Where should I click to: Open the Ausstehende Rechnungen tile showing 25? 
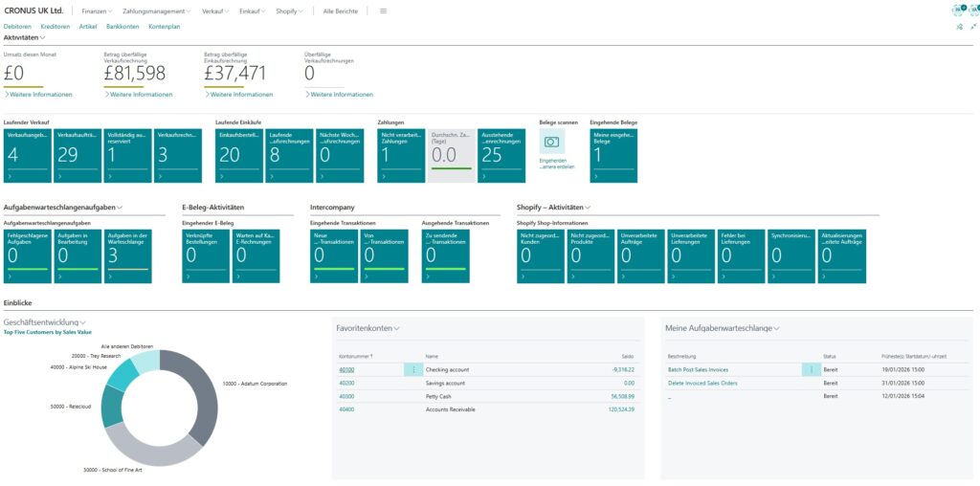point(503,155)
